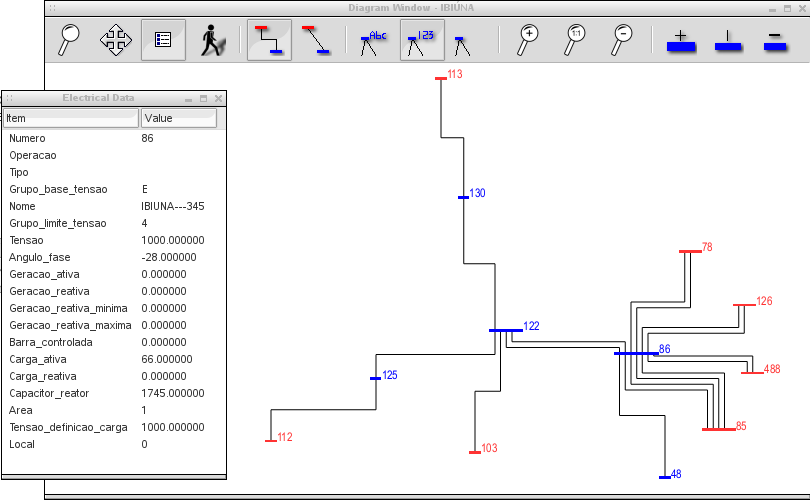Select the Tensao row
The height and width of the screenshot is (500, 810).
click(x=114, y=241)
